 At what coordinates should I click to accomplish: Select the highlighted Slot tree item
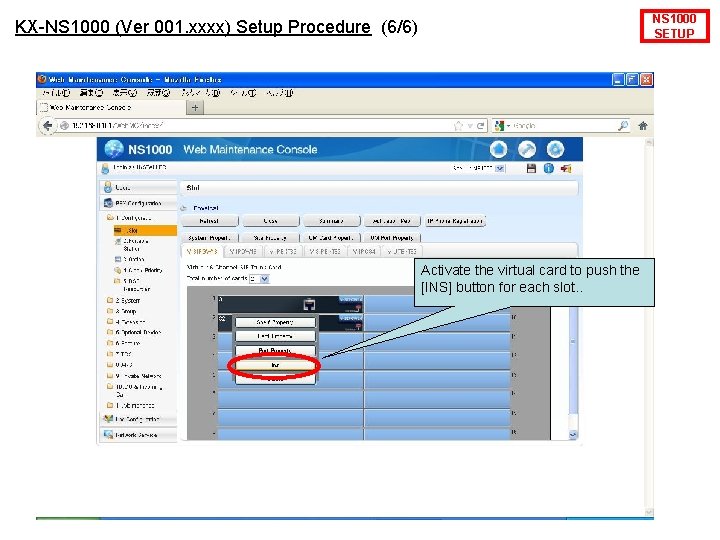click(x=145, y=231)
